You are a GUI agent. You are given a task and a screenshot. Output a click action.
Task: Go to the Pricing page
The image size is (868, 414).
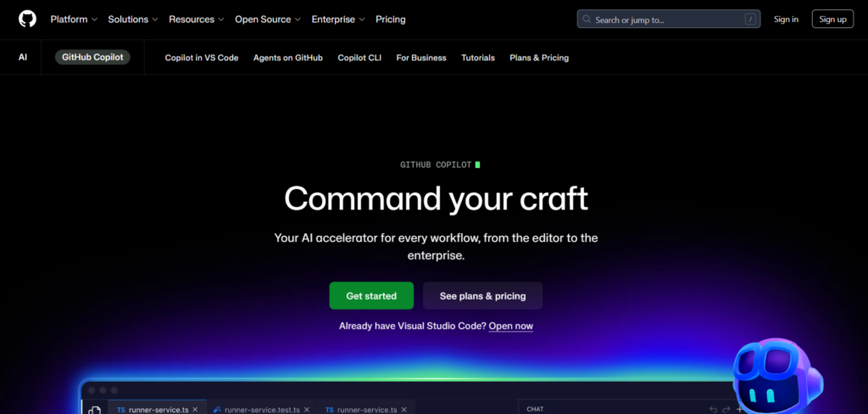pos(390,20)
